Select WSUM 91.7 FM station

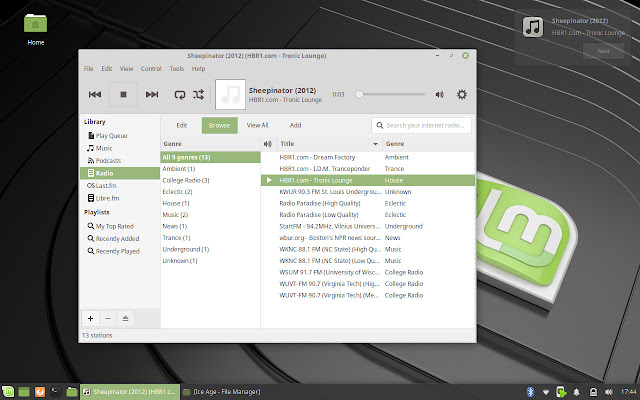click(x=368, y=272)
